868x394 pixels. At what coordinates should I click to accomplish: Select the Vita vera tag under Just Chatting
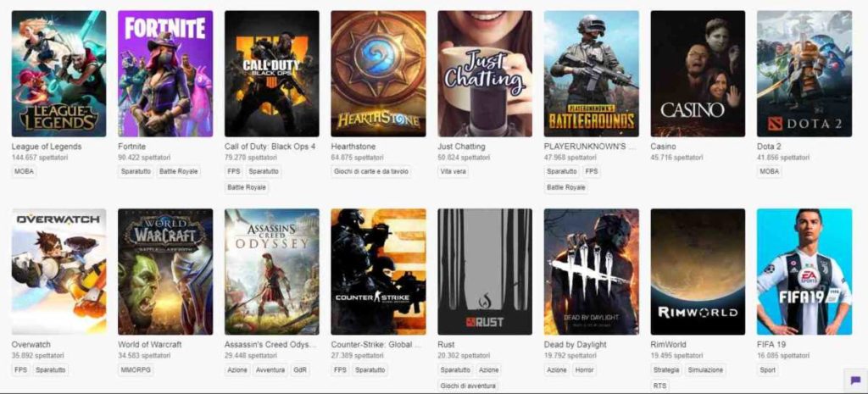(x=453, y=171)
